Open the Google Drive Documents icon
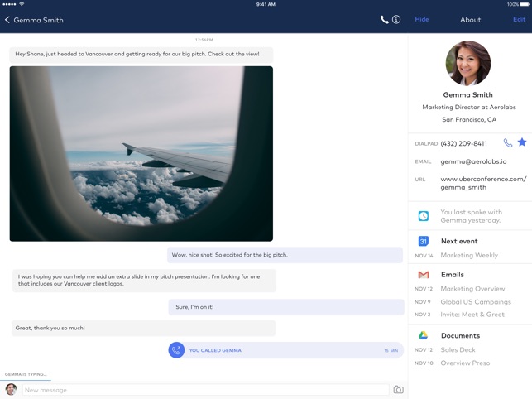 pyautogui.click(x=423, y=335)
